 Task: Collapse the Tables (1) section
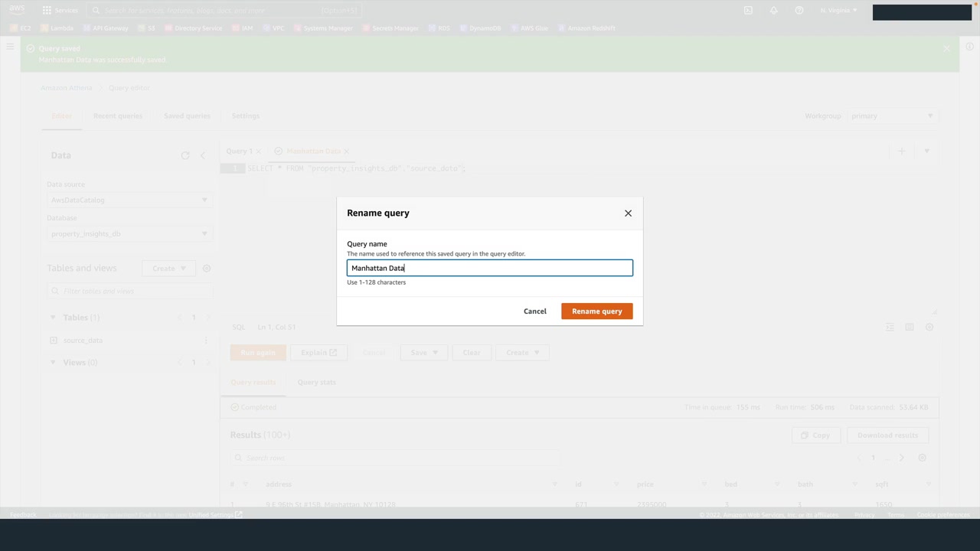53,318
